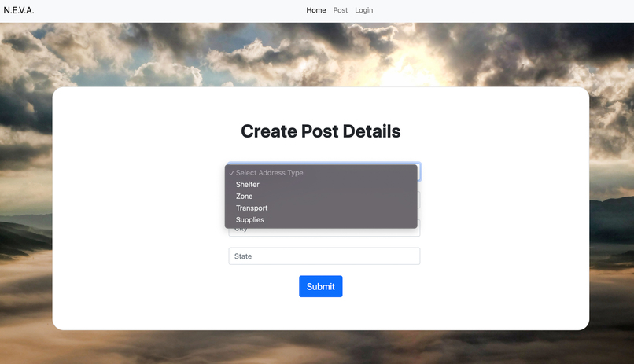
Task: Focus the City field below the dropdown list
Action: [324, 232]
